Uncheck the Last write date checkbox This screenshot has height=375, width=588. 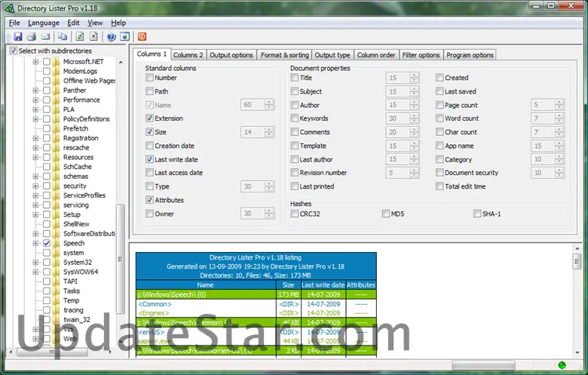149,159
